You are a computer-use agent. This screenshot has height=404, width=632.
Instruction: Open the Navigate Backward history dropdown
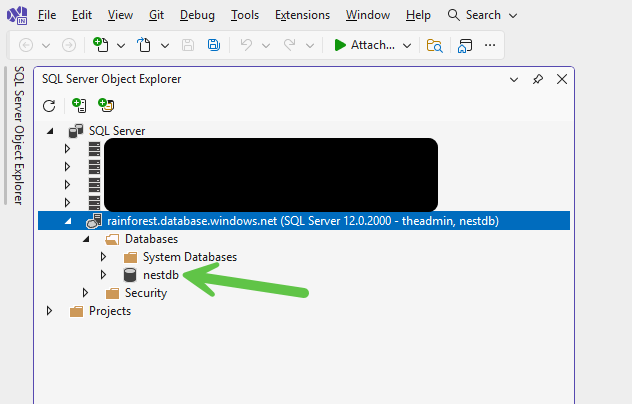click(46, 46)
